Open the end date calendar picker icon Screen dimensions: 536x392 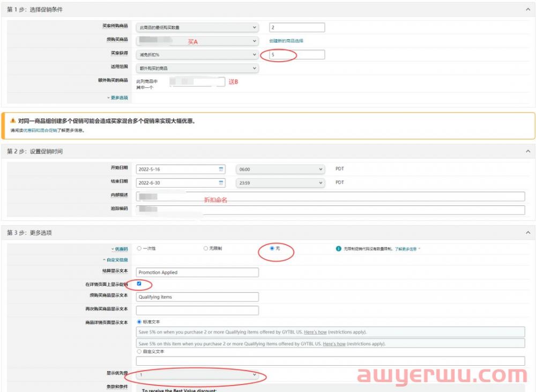tap(221, 183)
